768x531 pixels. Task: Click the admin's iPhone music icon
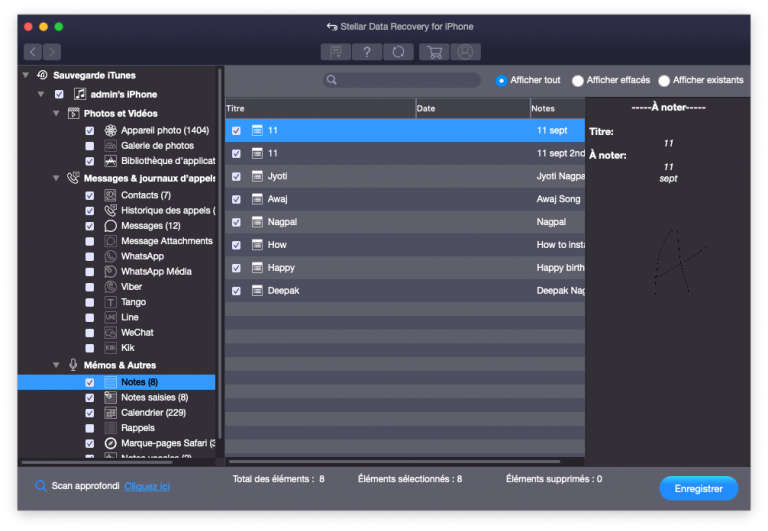[80, 94]
